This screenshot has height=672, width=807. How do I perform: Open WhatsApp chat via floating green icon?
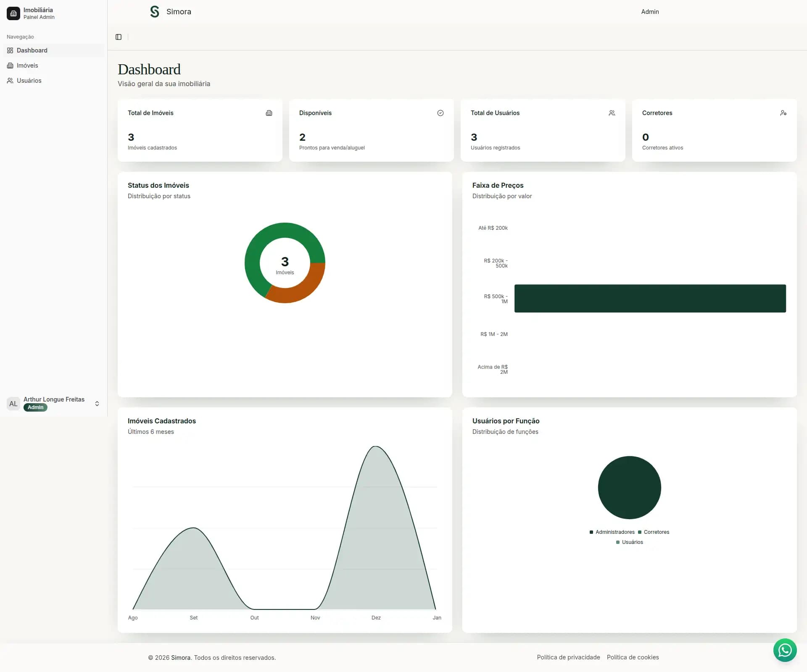pyautogui.click(x=785, y=650)
